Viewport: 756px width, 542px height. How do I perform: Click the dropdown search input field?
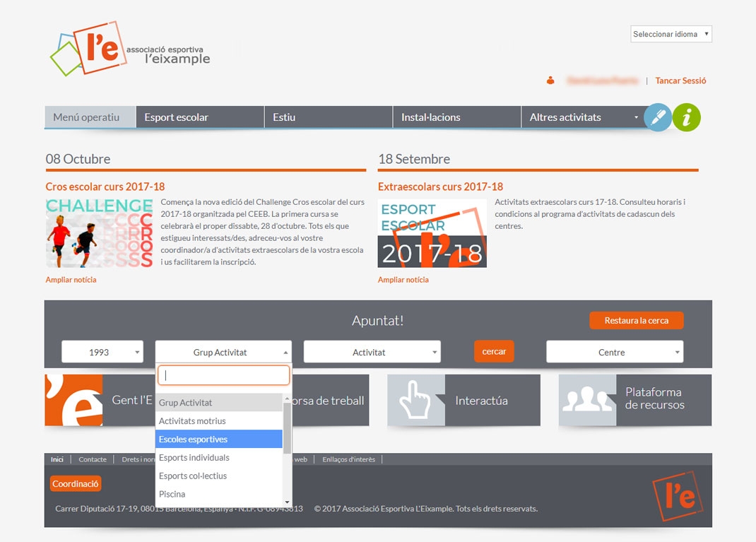(x=224, y=375)
